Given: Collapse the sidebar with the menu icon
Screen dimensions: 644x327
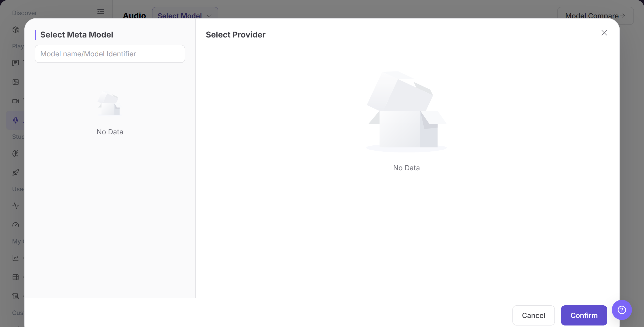Looking at the screenshot, I should coord(101,12).
